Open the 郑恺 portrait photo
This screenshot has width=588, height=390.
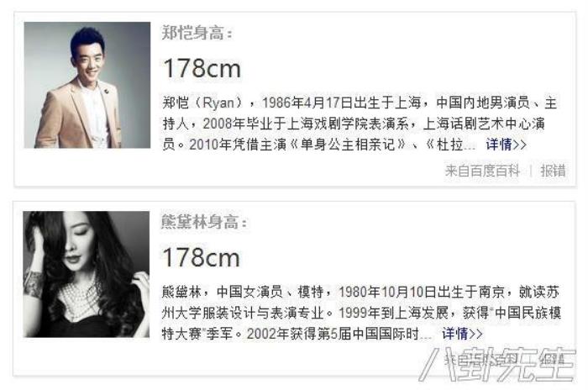click(x=87, y=85)
